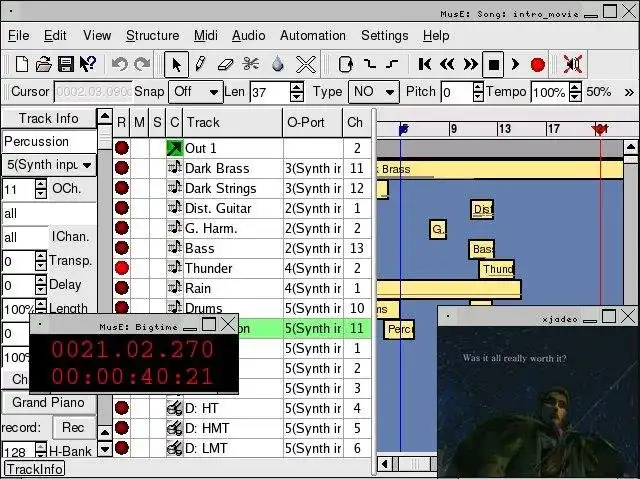This screenshot has width=640, height=479.
Task: Click the Dark Brass MIDI track icon
Action: (x=175, y=168)
